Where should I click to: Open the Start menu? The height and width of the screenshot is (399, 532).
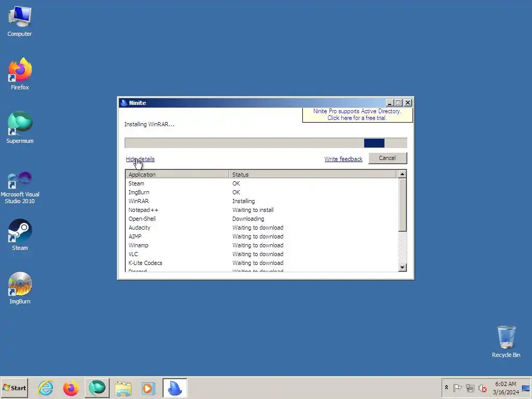pos(14,388)
